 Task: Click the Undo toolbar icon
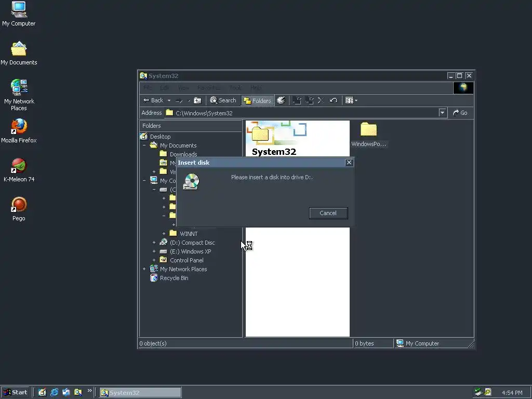(334, 100)
